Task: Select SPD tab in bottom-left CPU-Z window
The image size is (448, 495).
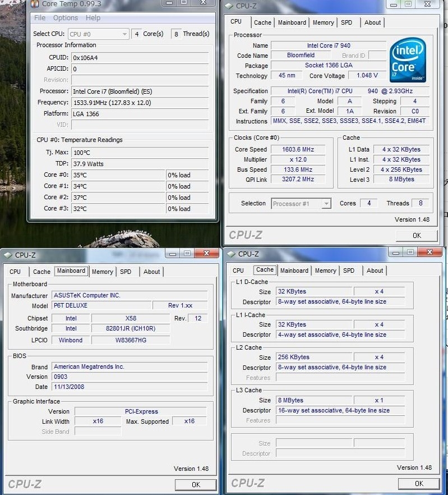Action: click(126, 272)
